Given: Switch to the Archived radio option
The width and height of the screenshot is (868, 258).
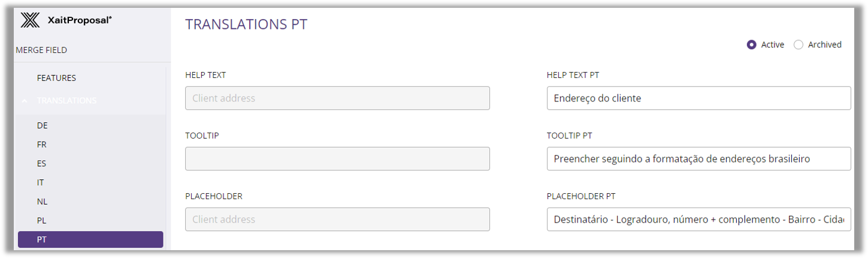Looking at the screenshot, I should [798, 44].
